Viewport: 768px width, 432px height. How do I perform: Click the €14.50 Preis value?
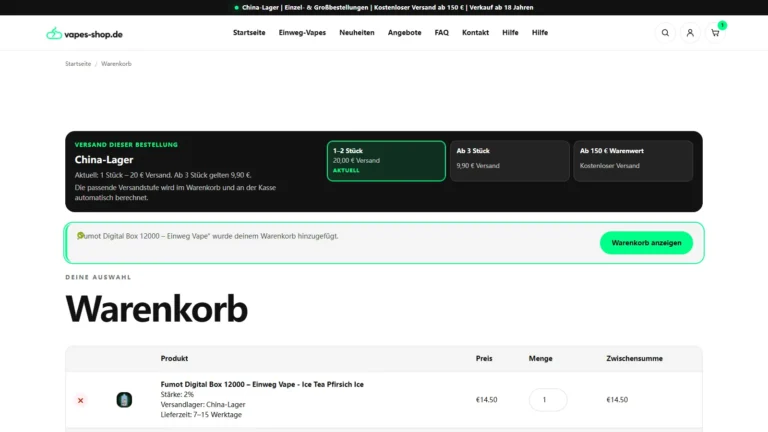(x=486, y=400)
